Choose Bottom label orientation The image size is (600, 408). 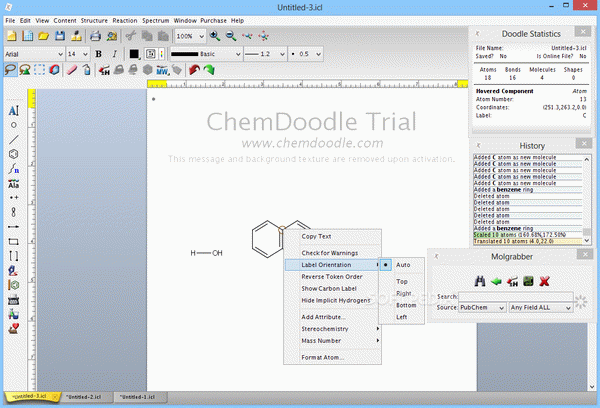point(406,305)
